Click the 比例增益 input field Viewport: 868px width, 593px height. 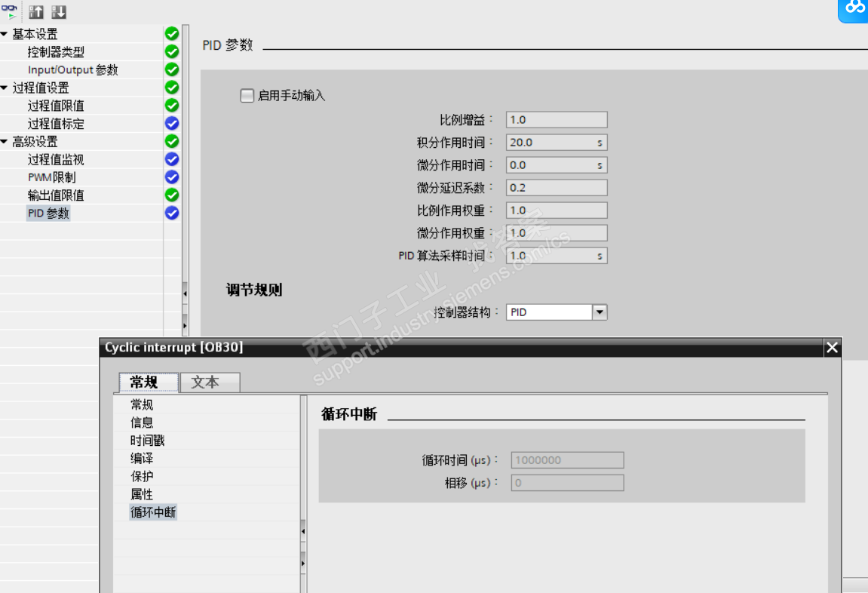(557, 120)
